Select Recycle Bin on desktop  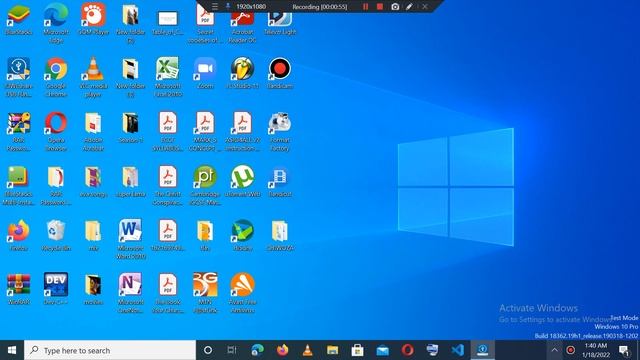(56, 235)
